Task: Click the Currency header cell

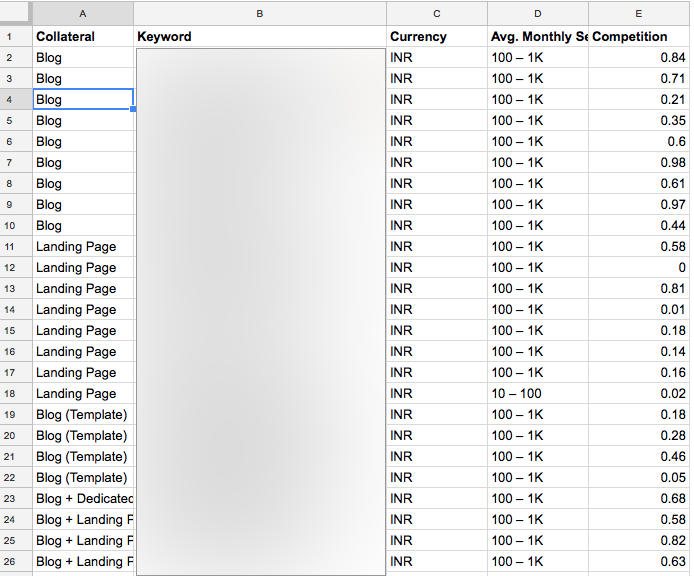Action: (437, 37)
